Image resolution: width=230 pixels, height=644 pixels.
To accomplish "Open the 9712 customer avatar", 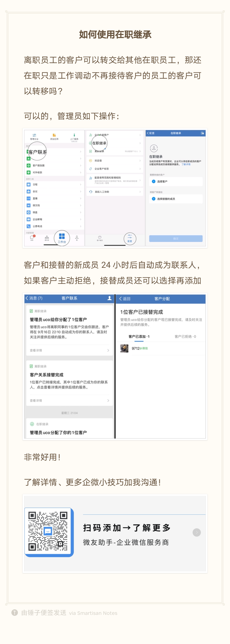I will click(x=124, y=349).
